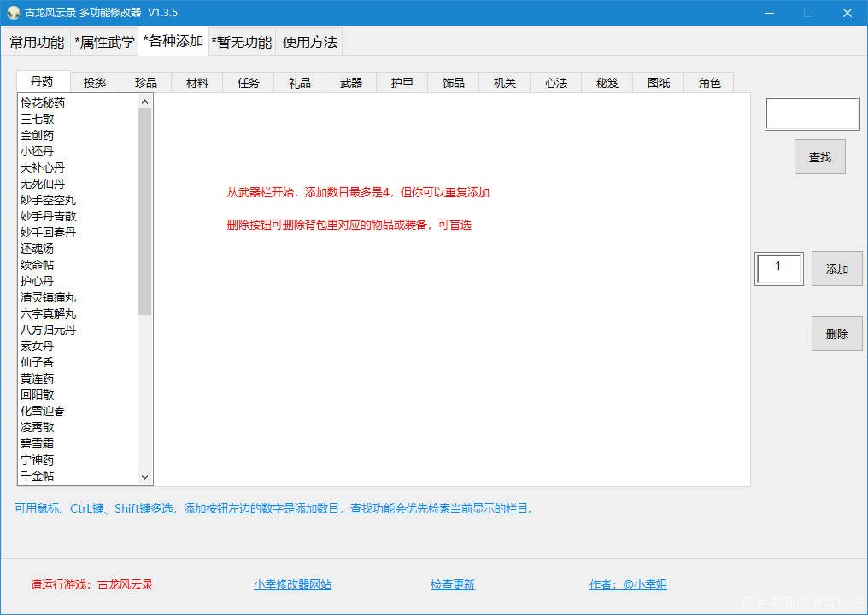Select the 护甲 category tab
Screen dimensions: 868x615
click(x=402, y=82)
